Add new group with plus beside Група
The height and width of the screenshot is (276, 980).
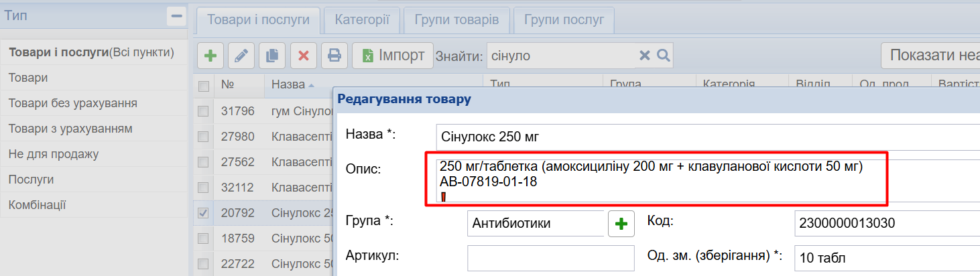coord(621,224)
